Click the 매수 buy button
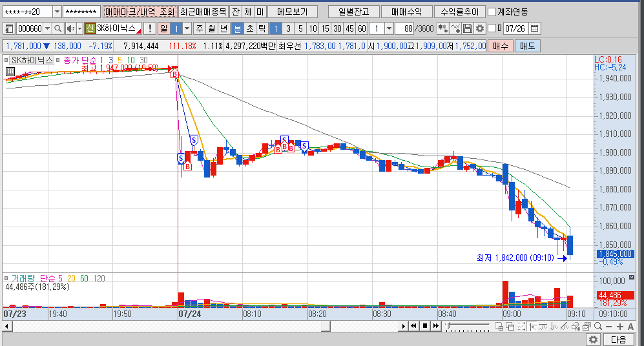The image size is (644, 346). pos(500,46)
